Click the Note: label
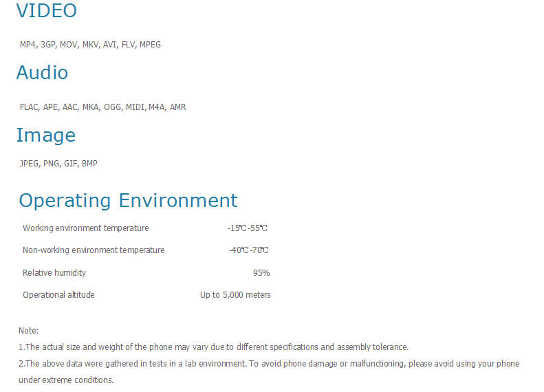This screenshot has width=544, height=392. pos(28,331)
